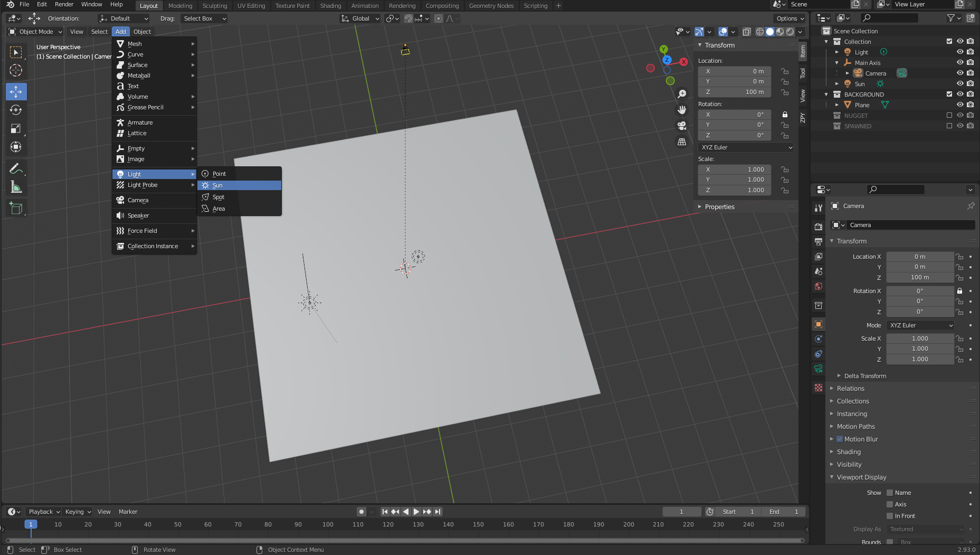Open the Object Mode dropdown
The height and width of the screenshot is (555, 980).
(36, 32)
